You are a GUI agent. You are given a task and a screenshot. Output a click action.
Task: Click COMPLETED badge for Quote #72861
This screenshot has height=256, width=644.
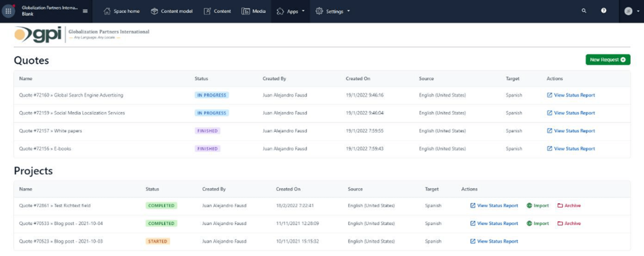[x=161, y=206]
